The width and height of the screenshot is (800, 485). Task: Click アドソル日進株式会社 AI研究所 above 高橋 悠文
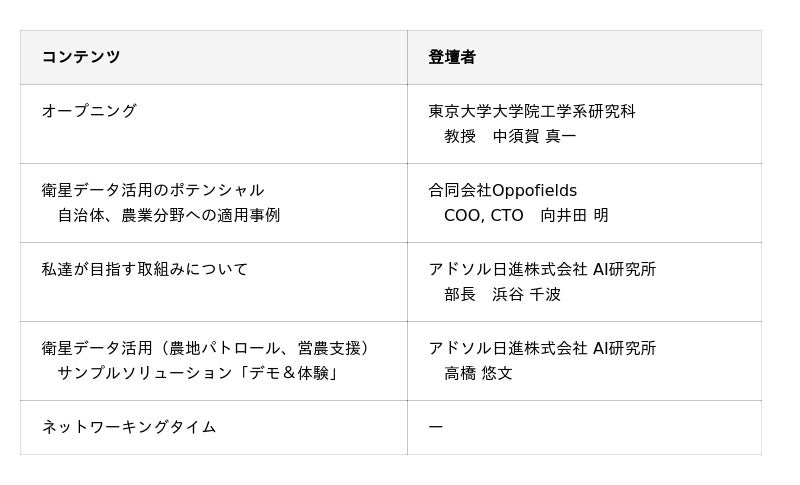[542, 348]
